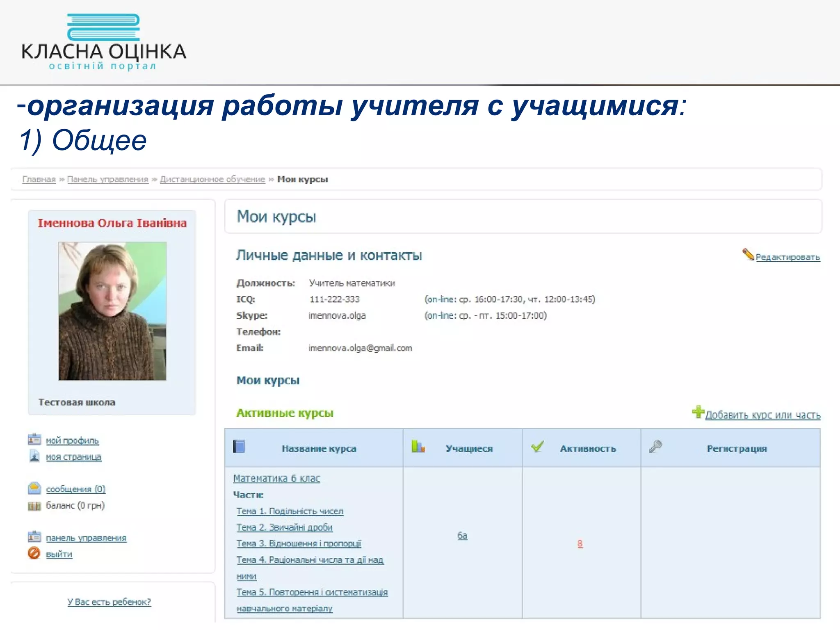Go to Панель управления breadcrumb
The width and height of the screenshot is (840, 630).
coord(108,179)
